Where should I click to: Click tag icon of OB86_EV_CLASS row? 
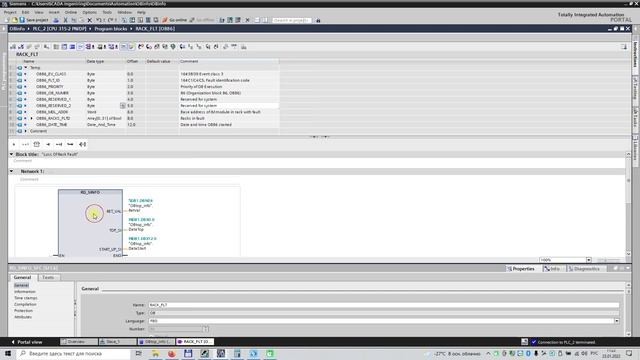[x=20, y=74]
